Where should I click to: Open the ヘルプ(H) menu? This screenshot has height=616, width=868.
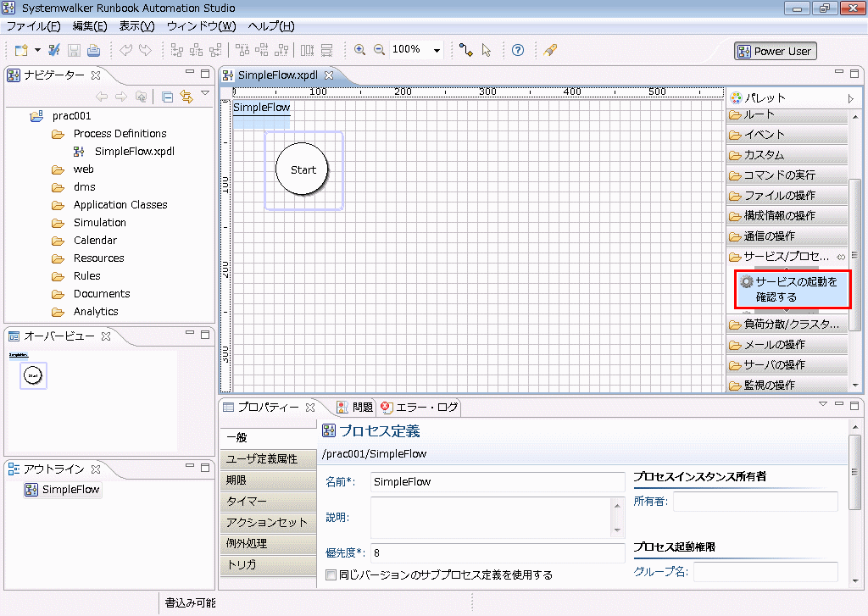(x=271, y=26)
